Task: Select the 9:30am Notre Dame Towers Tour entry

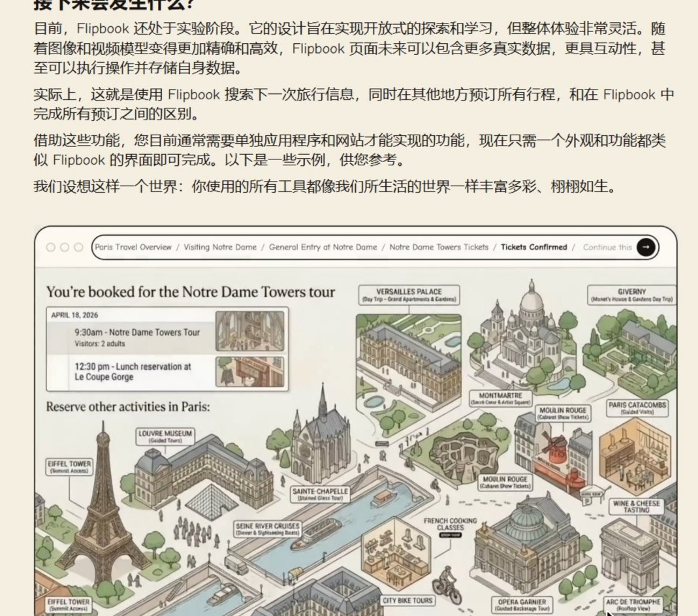Action: coord(131,337)
